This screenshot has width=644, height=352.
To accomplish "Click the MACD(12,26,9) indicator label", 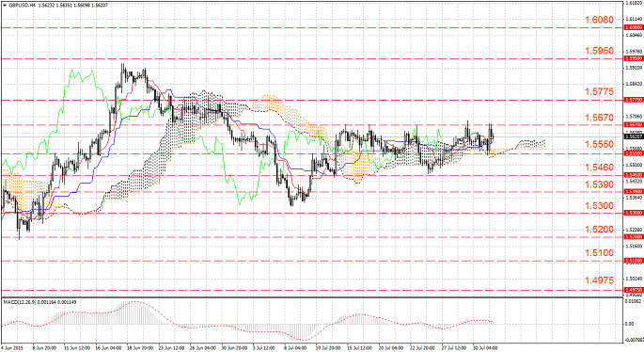I will (20, 302).
